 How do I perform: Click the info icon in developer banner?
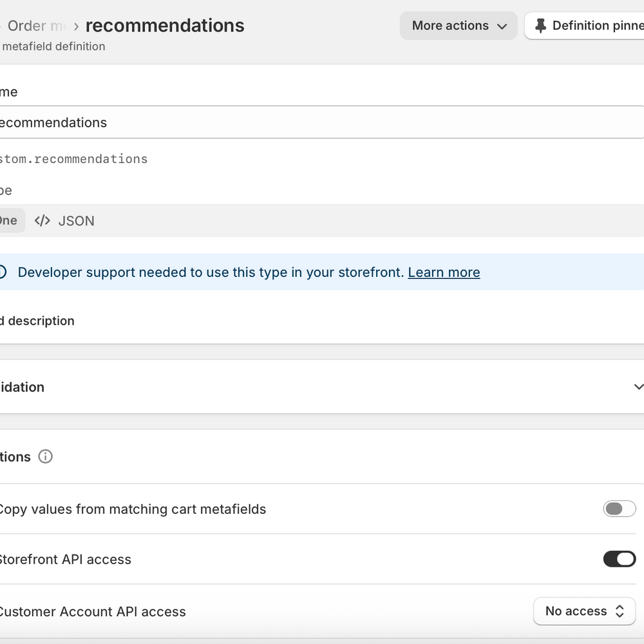pos(2,272)
